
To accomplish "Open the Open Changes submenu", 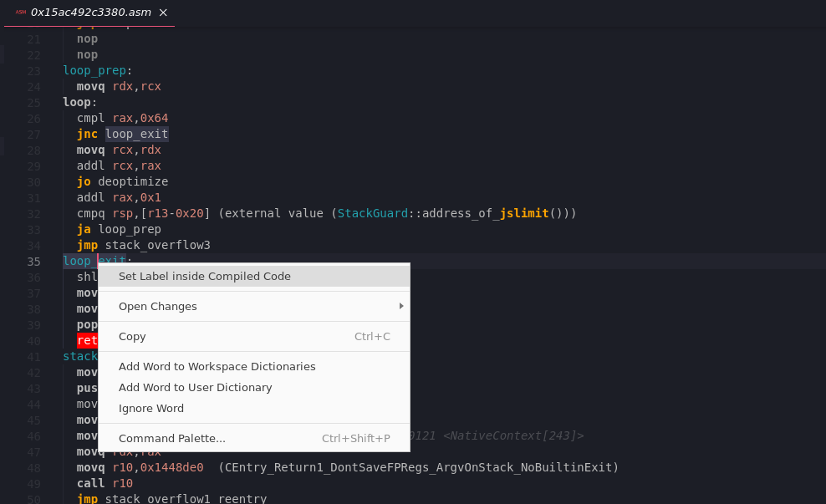I will tap(254, 307).
